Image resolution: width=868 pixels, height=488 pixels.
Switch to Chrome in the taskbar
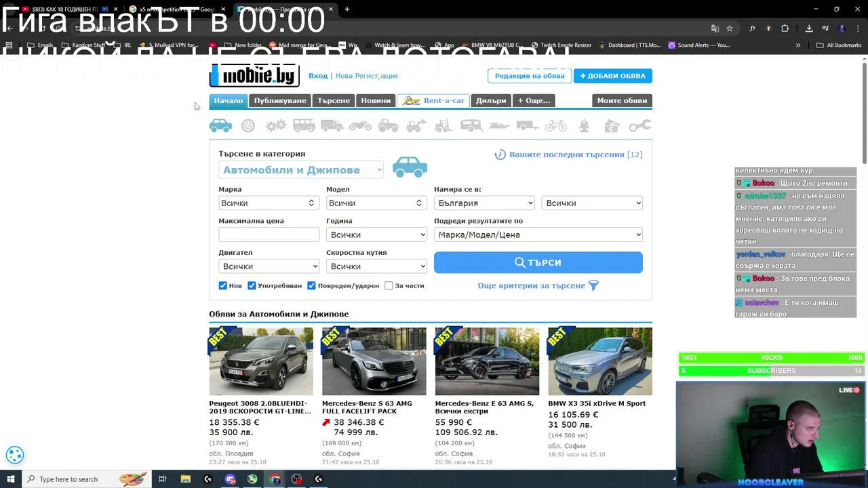(275, 479)
